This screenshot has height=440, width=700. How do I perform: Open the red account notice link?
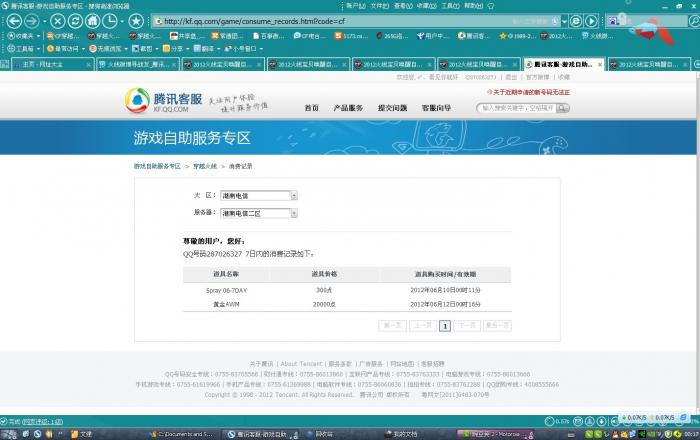click(x=528, y=92)
